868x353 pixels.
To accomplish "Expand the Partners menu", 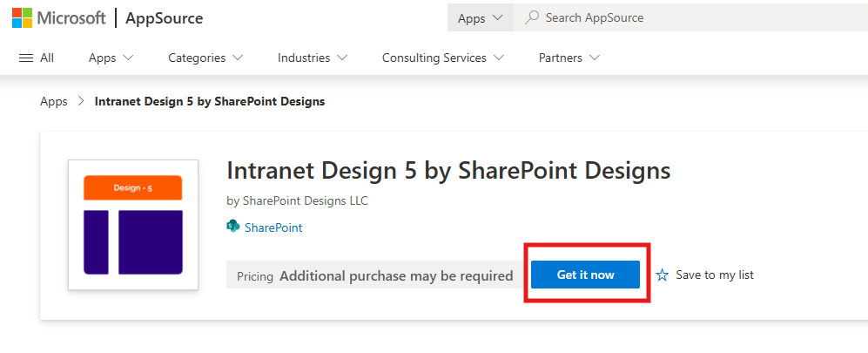I will tap(569, 58).
